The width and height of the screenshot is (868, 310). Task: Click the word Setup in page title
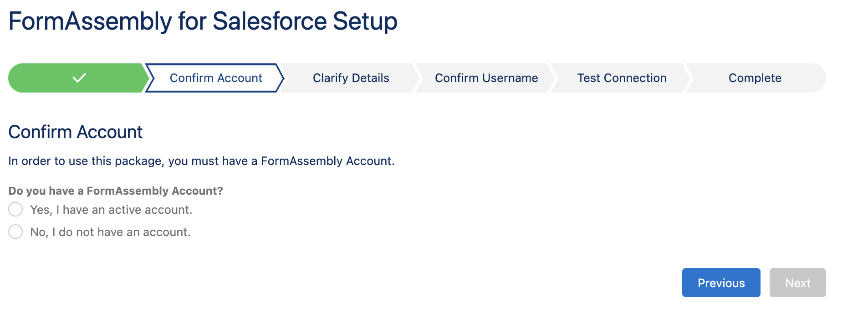pos(365,21)
